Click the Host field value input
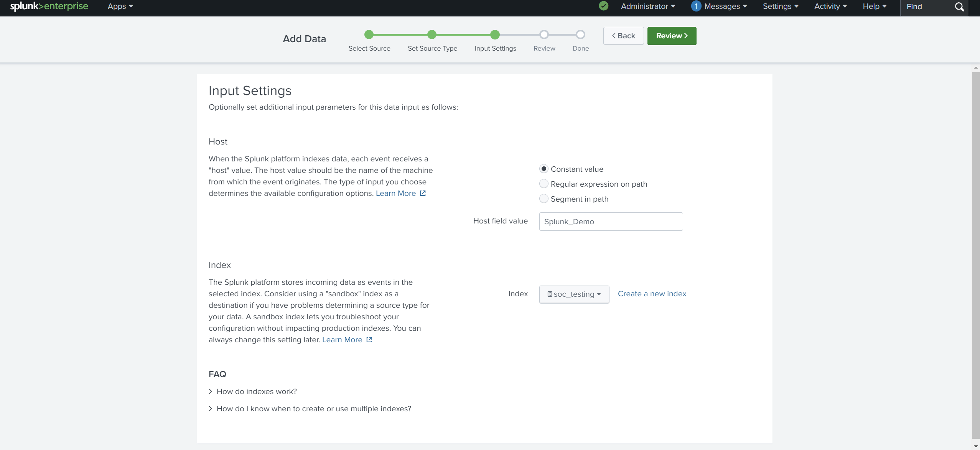980x450 pixels. click(611, 222)
